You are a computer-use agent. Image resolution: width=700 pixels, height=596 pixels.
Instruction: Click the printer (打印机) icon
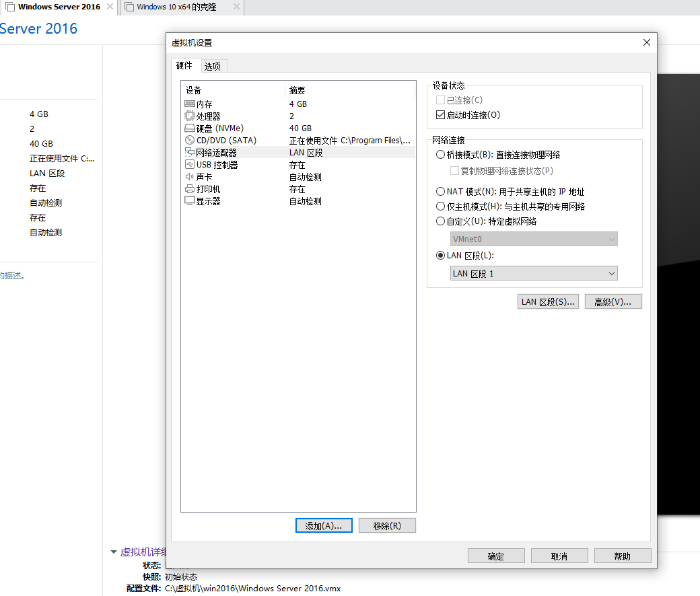point(189,189)
